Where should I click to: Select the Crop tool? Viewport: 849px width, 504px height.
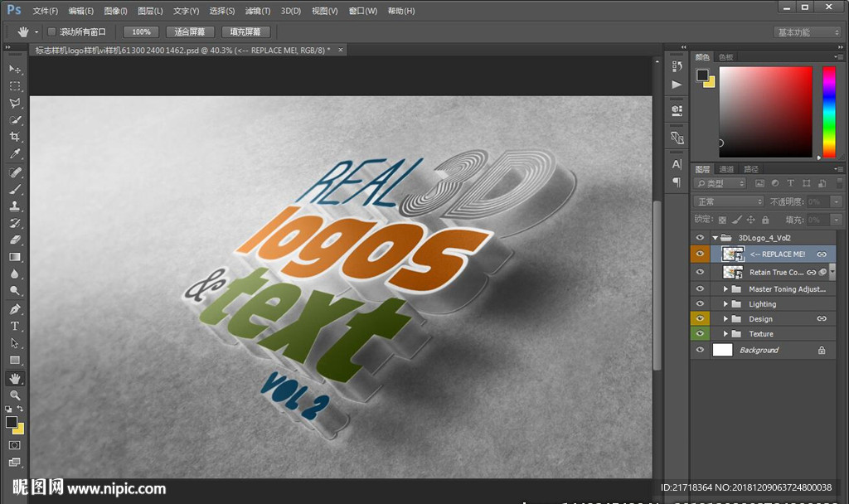pyautogui.click(x=15, y=137)
